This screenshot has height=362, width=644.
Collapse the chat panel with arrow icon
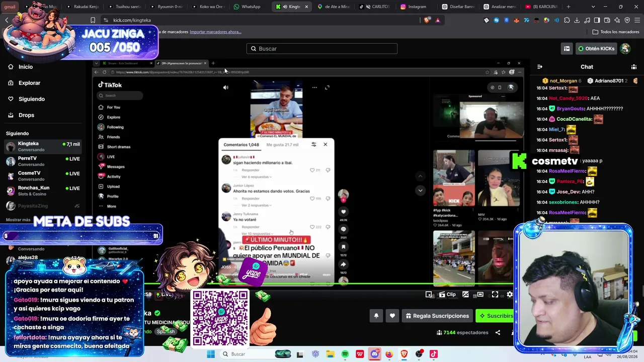click(x=540, y=67)
